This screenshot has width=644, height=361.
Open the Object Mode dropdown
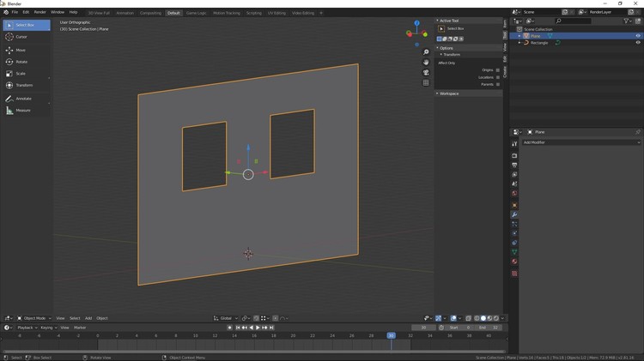coord(34,318)
